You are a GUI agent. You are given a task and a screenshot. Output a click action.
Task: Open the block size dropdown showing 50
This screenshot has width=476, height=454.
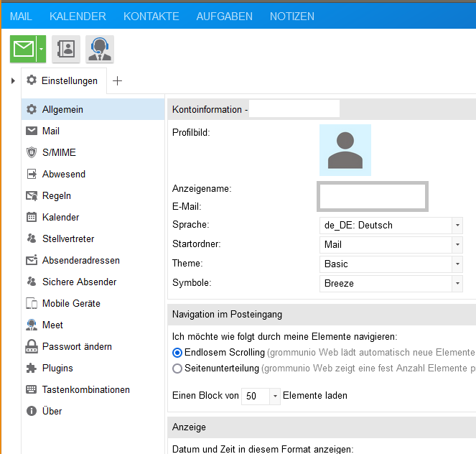click(275, 396)
